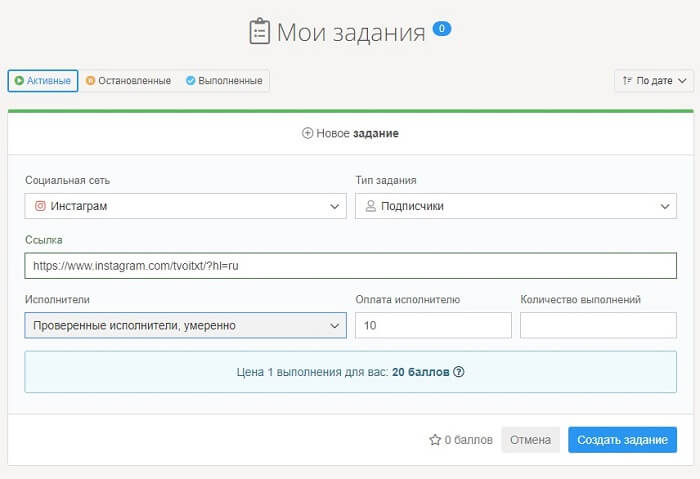The height and width of the screenshot is (479, 700).
Task: Click the plus circle icon in Новое задание
Action: (x=307, y=133)
